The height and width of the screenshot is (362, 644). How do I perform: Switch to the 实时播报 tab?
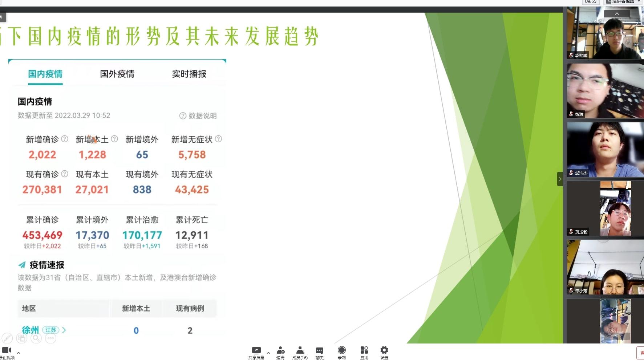point(189,74)
